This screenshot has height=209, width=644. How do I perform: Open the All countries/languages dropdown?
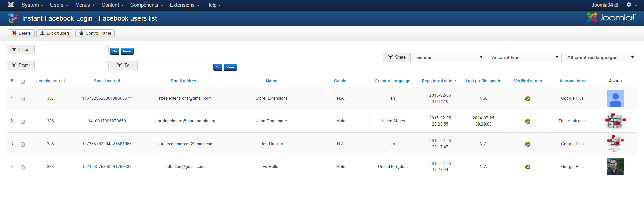599,57
